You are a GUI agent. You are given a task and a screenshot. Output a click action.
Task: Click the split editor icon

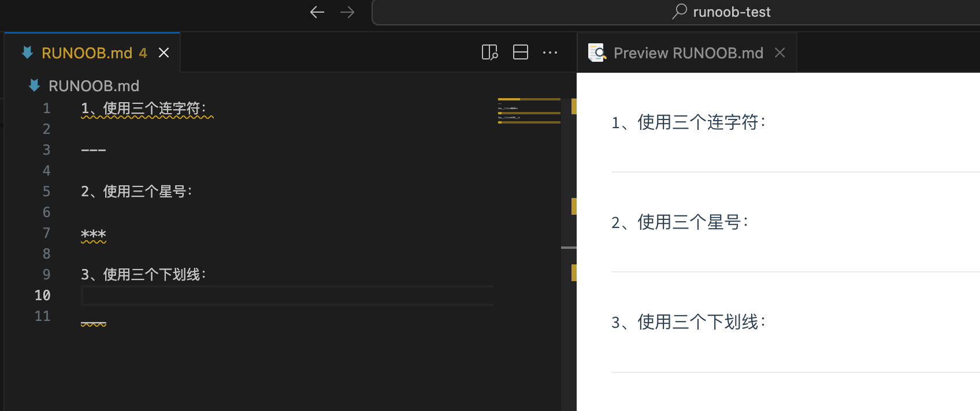click(521, 53)
